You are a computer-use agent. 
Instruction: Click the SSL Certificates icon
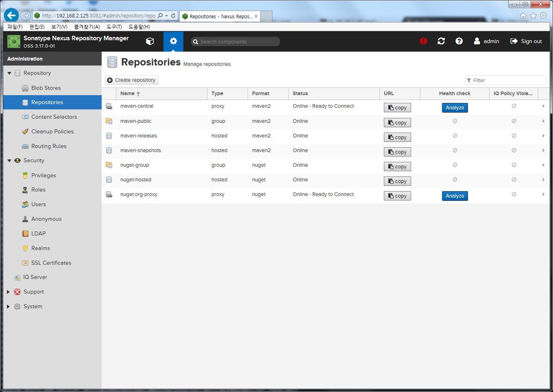pyautogui.click(x=25, y=263)
